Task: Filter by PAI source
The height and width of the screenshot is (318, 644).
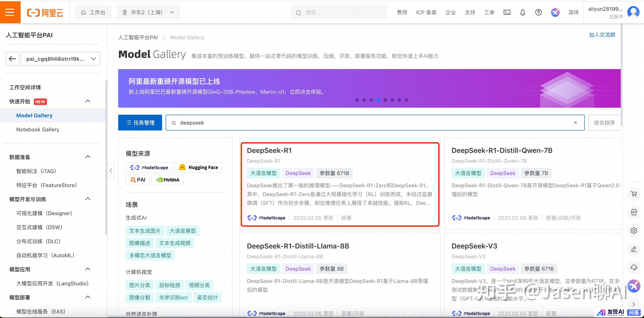Action: pyautogui.click(x=137, y=180)
